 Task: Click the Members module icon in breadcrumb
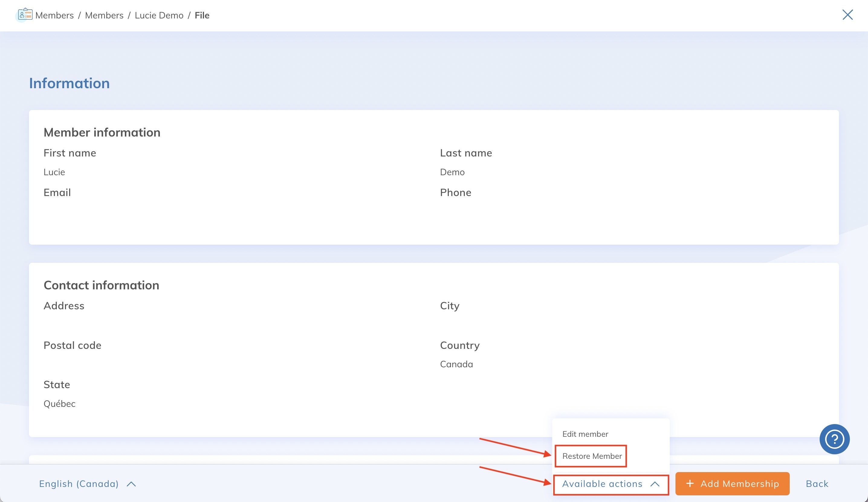(x=25, y=15)
